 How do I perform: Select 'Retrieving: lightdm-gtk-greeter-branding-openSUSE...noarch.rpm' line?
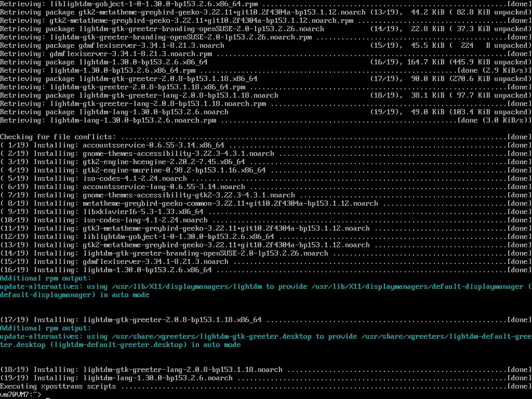(266, 37)
